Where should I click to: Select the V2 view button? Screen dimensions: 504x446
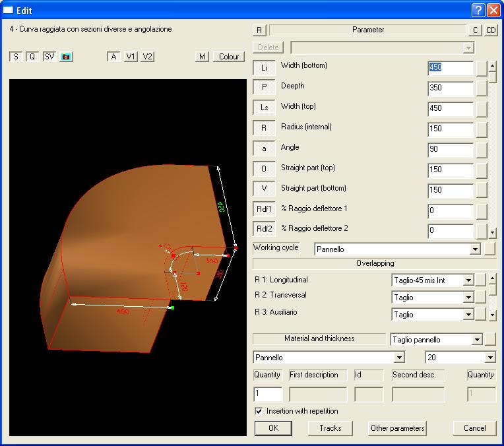[x=148, y=57]
